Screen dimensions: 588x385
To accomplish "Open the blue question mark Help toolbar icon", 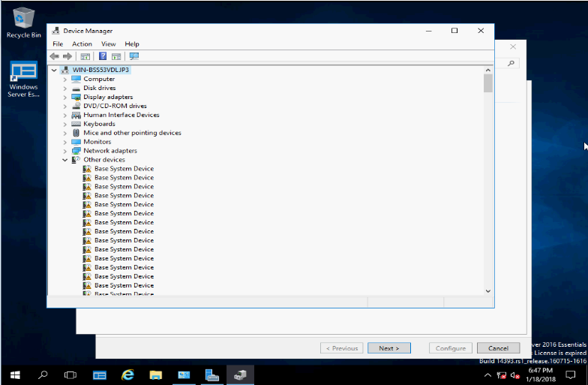I will coord(102,56).
